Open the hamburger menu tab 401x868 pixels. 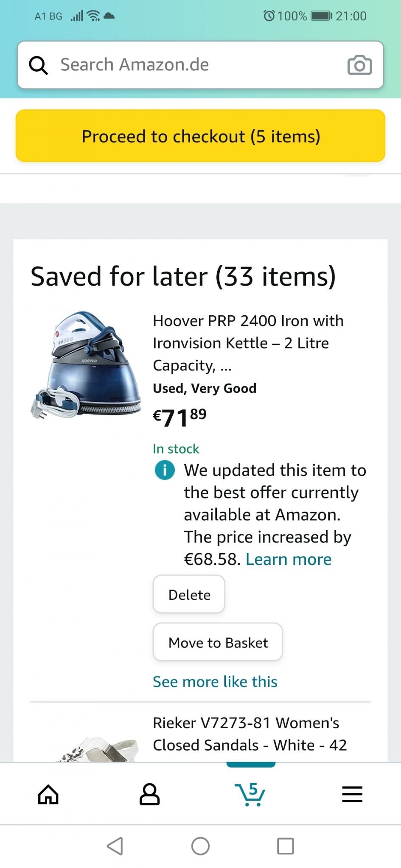352,794
